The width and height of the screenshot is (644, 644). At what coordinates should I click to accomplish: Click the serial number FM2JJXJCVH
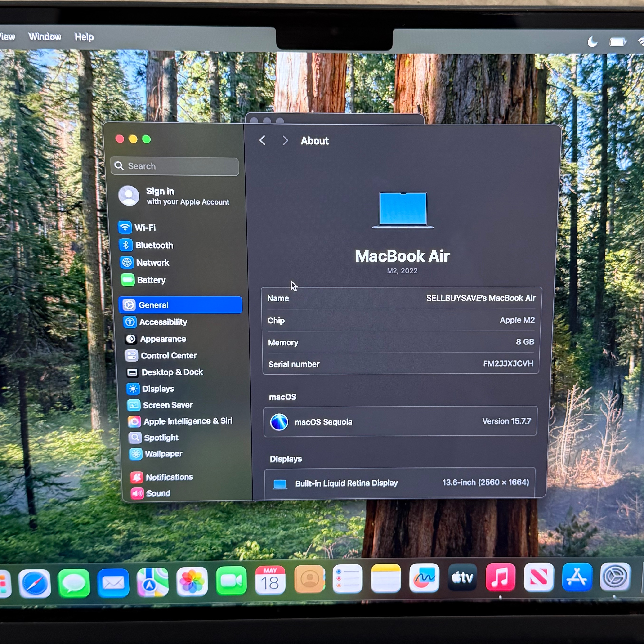pyautogui.click(x=508, y=363)
